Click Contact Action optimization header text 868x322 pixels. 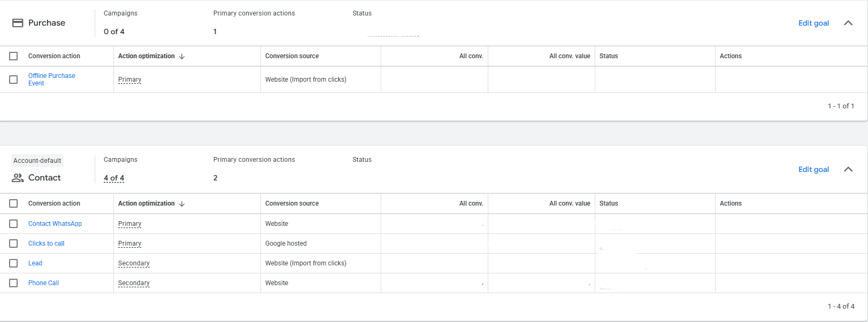coord(146,203)
